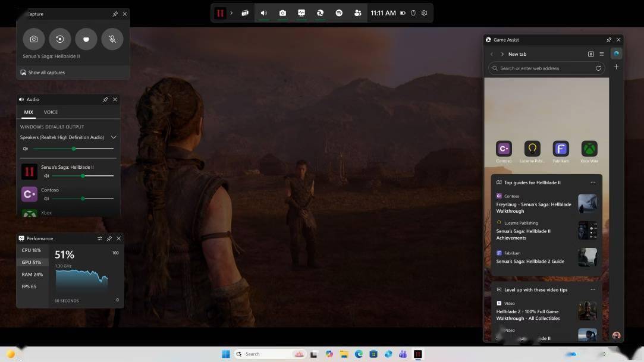Open Spotify widget from Game Bar
Image resolution: width=644 pixels, height=362 pixels.
click(339, 13)
